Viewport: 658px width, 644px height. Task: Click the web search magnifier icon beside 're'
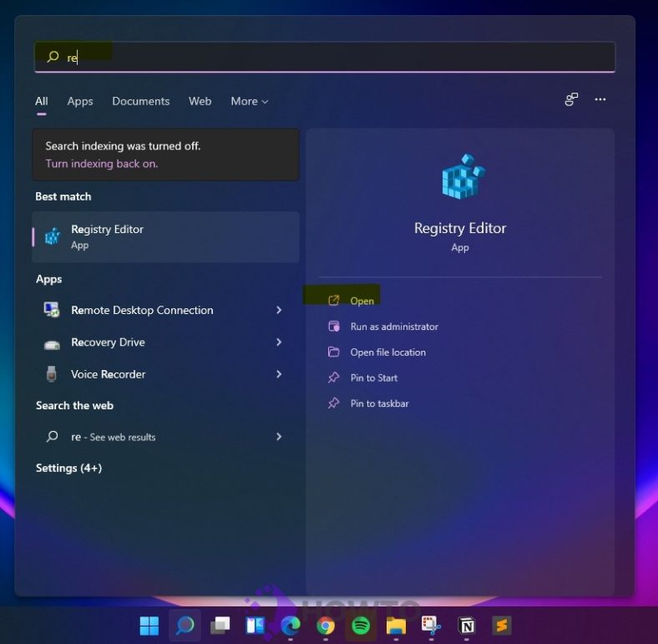tap(52, 437)
